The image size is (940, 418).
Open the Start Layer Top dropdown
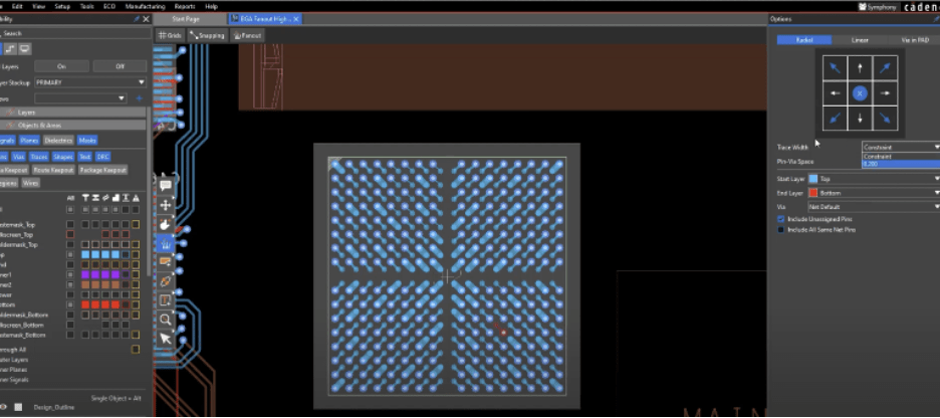tap(874, 179)
